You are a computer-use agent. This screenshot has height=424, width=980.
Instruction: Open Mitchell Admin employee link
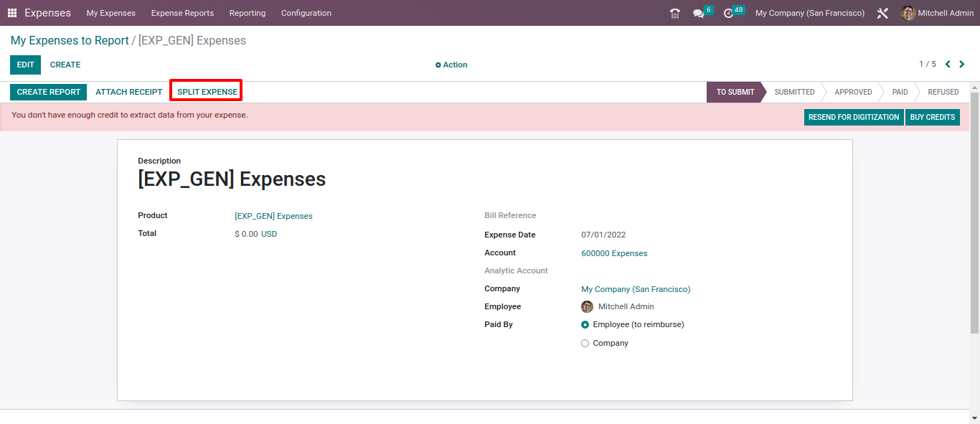click(x=626, y=306)
